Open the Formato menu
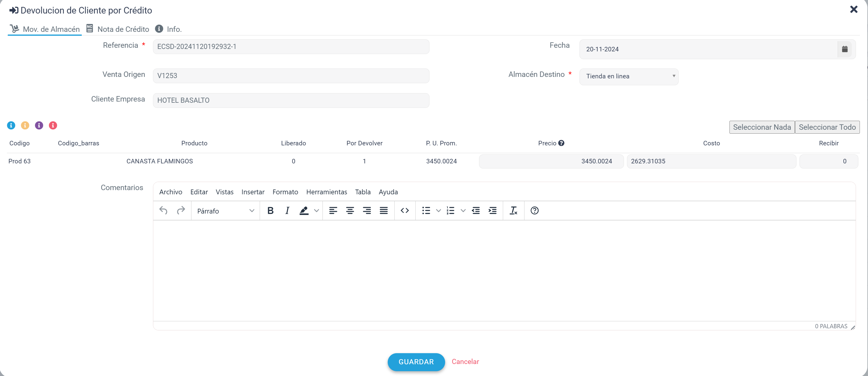The width and height of the screenshot is (868, 376). click(x=285, y=192)
